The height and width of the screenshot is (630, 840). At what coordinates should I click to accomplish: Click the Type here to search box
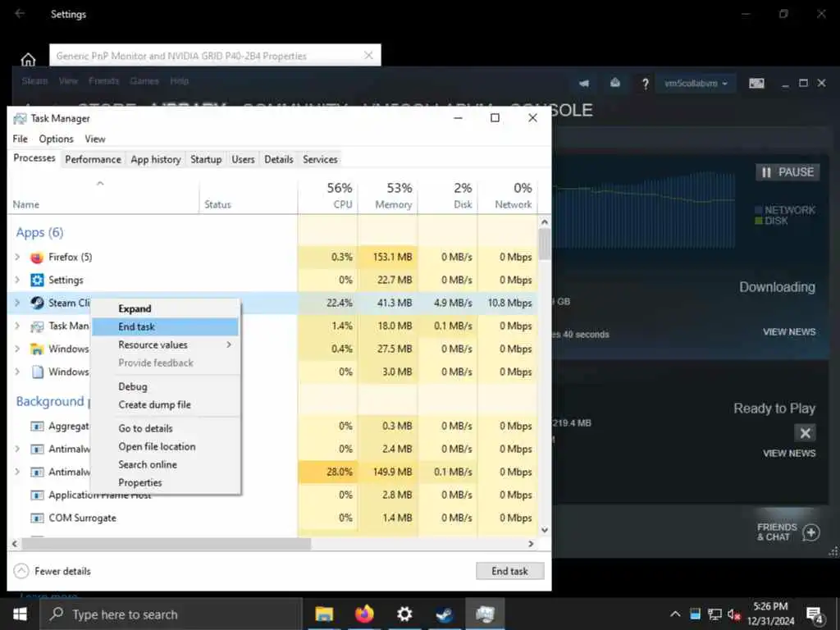(x=171, y=614)
